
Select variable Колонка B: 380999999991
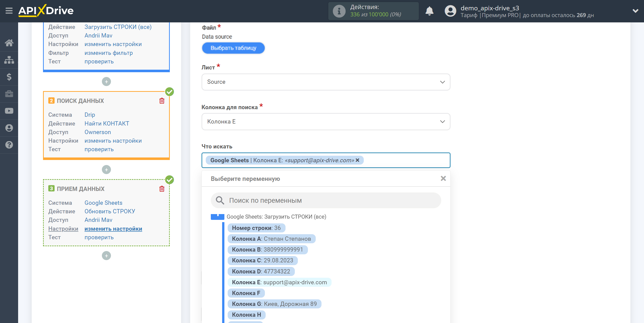click(x=267, y=250)
